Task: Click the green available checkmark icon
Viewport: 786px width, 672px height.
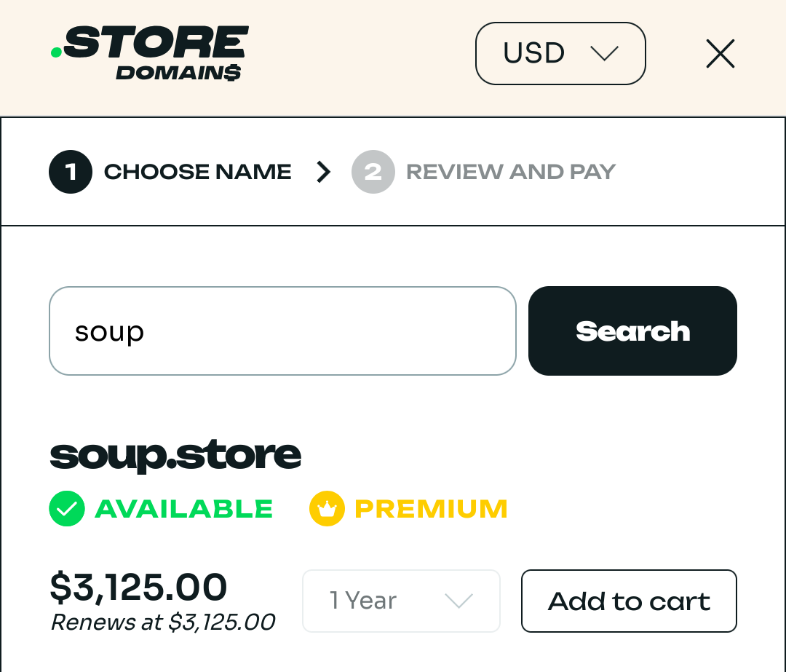Action: click(x=67, y=508)
